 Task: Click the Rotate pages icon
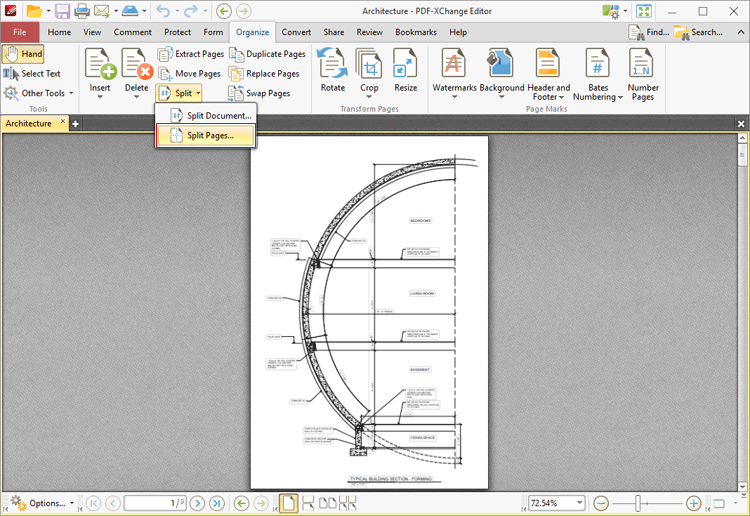[333, 63]
